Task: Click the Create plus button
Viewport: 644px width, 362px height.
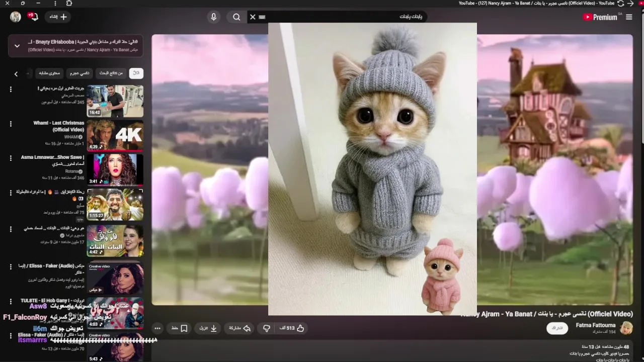Action: click(x=58, y=17)
